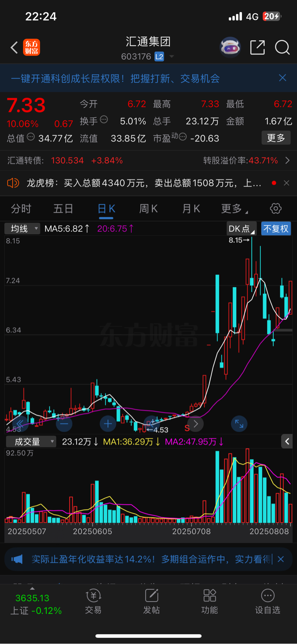297x644 pixels.
Task: Tap the battery indicator in status bar
Action: point(272,16)
